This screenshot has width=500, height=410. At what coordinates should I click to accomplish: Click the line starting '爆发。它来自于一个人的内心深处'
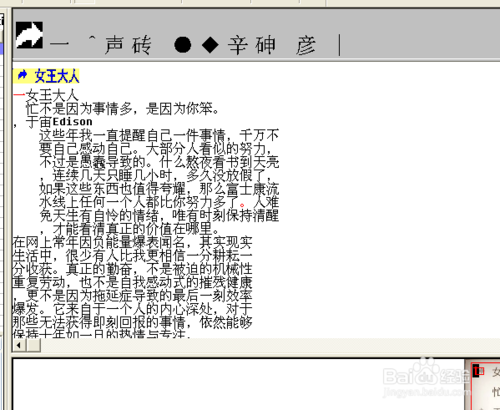[x=132, y=309]
